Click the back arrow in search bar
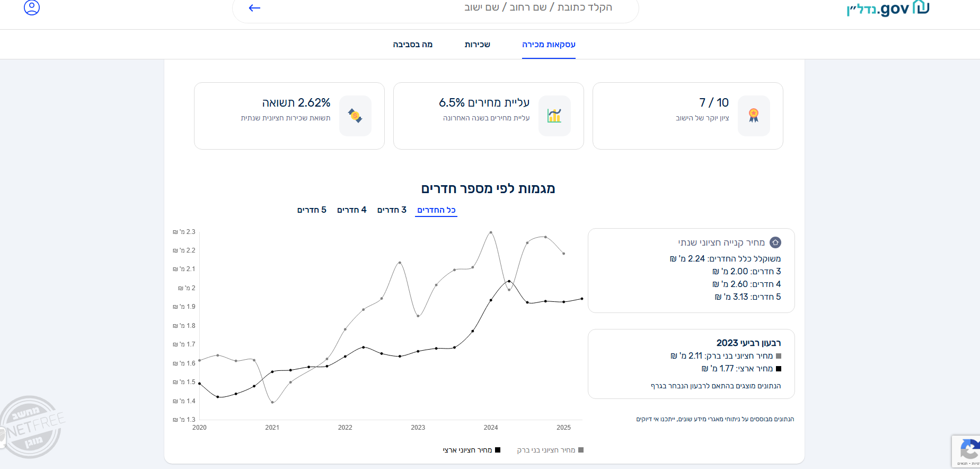Screen dimensions: 980x469 254,8
